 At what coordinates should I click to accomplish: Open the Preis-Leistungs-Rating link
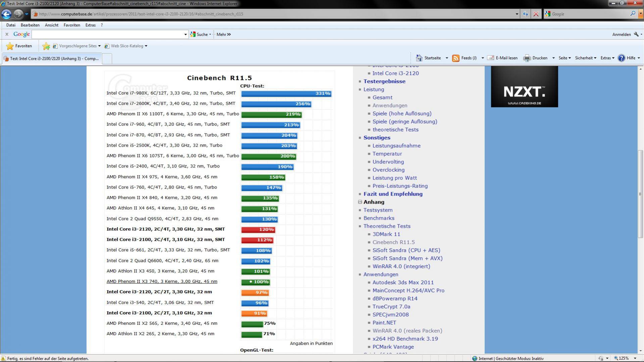coord(400,186)
